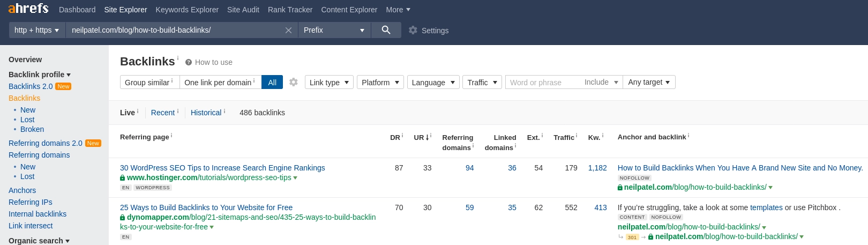Click info icon beside Backlinks heading
The height and width of the screenshot is (245, 868).
[178, 58]
